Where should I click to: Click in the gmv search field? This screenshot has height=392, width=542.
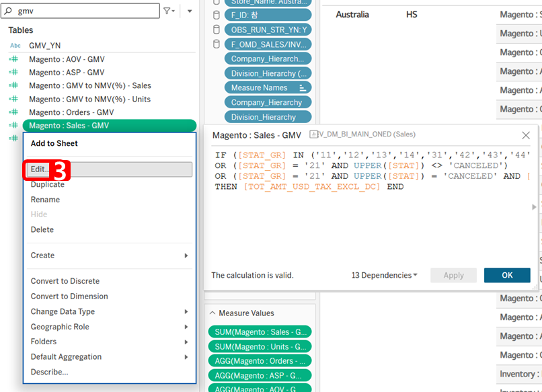point(87,11)
